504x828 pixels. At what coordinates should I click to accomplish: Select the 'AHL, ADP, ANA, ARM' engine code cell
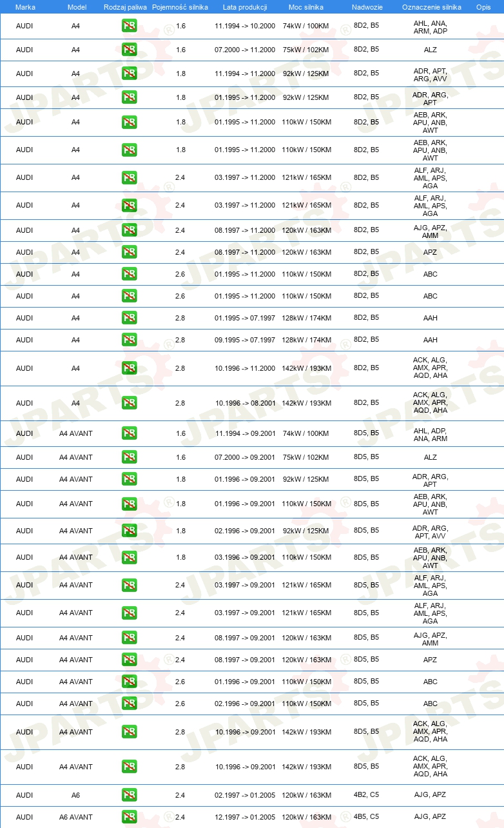coord(431,435)
